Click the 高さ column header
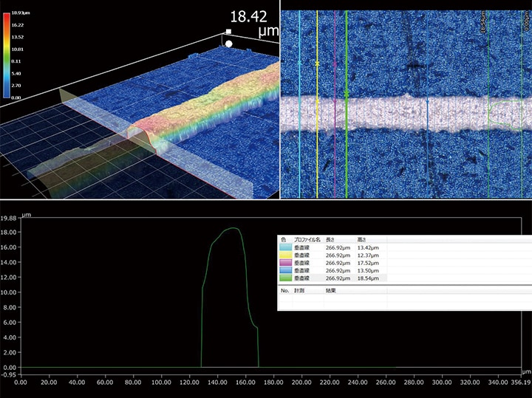Image resolution: width=532 pixels, height=398 pixels. click(361, 240)
